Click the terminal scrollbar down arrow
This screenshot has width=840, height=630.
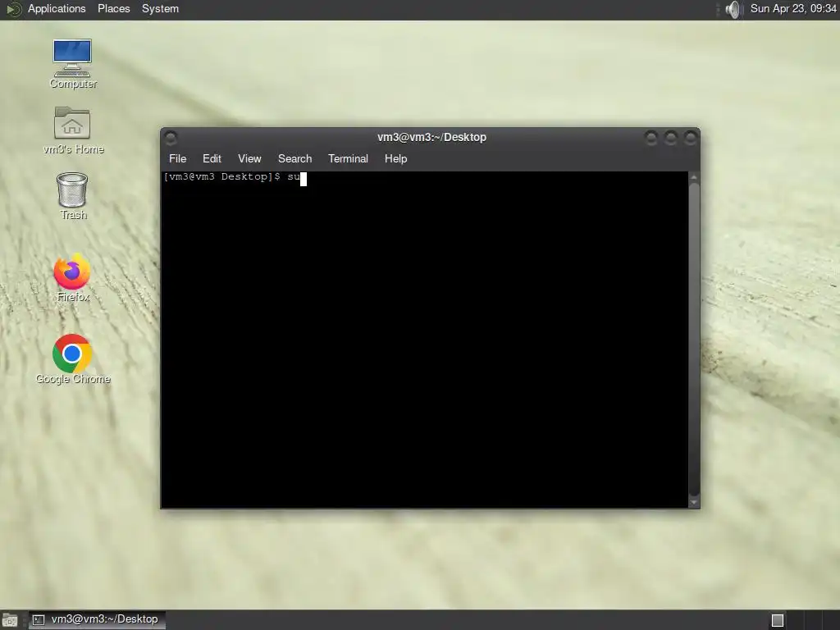694,503
